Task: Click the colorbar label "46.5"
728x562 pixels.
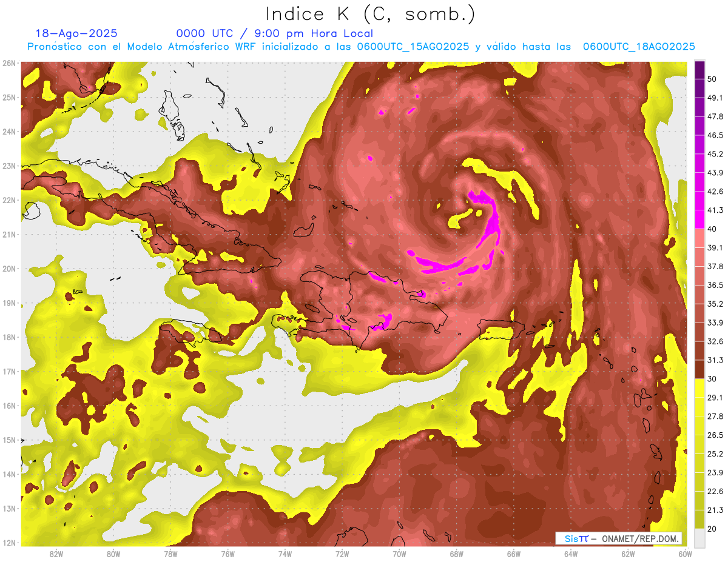Action: click(x=715, y=135)
